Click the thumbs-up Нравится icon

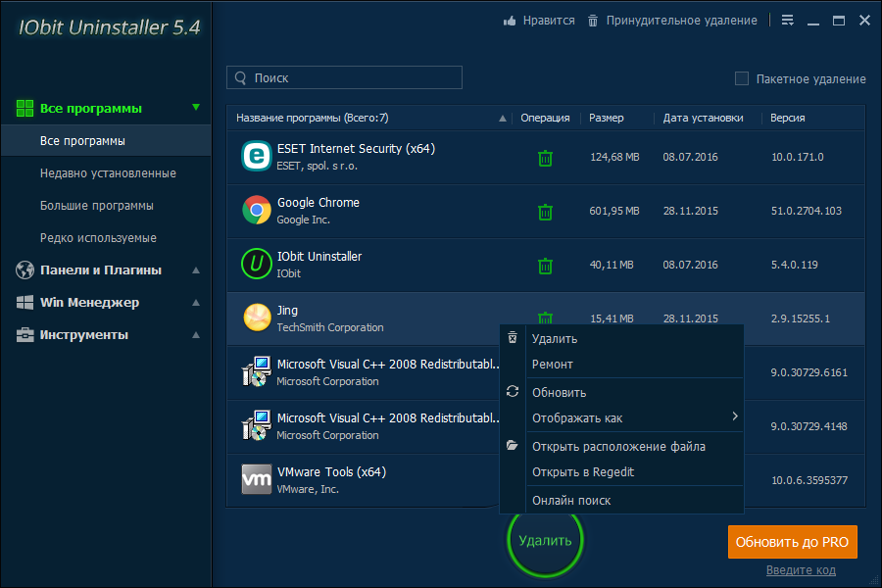(510, 21)
